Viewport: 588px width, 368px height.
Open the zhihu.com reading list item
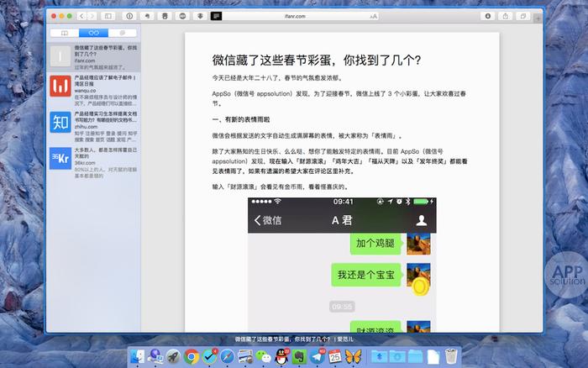pyautogui.click(x=94, y=126)
